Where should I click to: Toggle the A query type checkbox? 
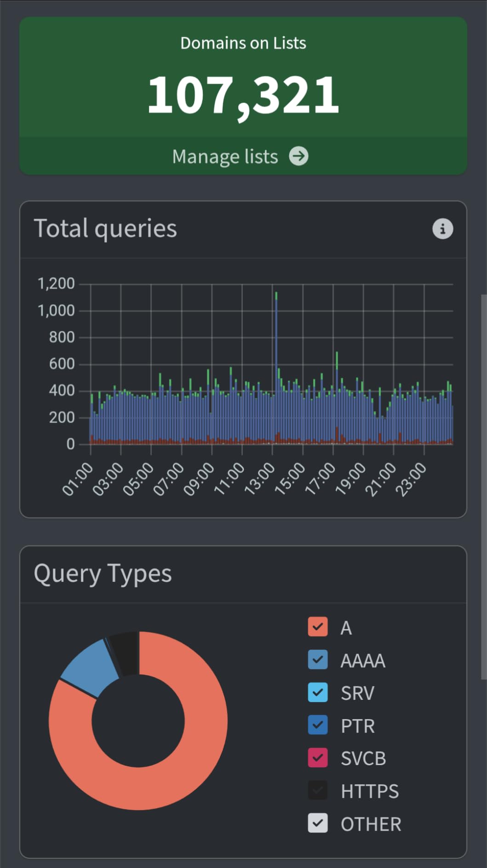tap(318, 627)
